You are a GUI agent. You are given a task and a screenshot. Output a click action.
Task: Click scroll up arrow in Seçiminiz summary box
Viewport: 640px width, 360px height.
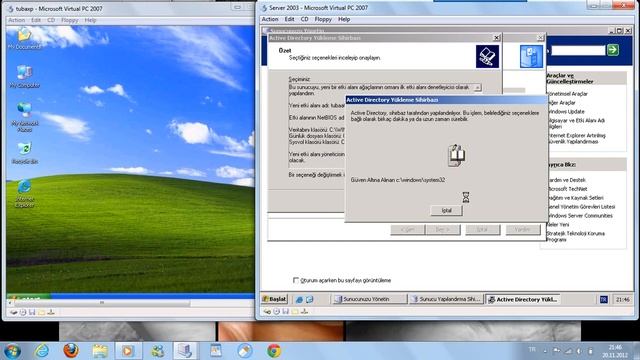point(477,87)
